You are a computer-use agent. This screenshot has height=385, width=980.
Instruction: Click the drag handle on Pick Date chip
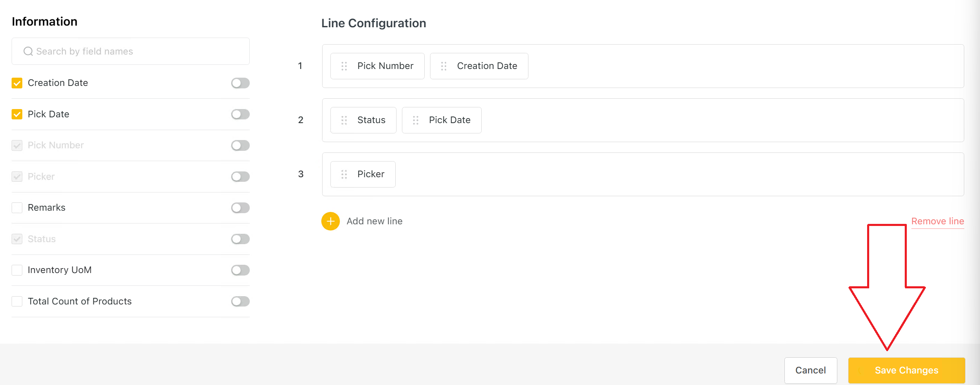(x=416, y=120)
